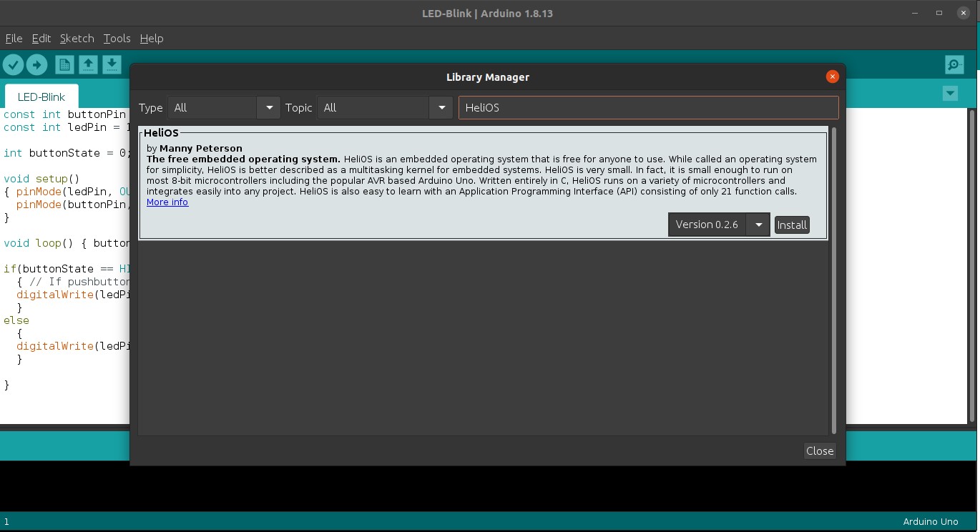This screenshot has width=980, height=532.
Task: Click the HeliOS search input field
Action: [648, 108]
